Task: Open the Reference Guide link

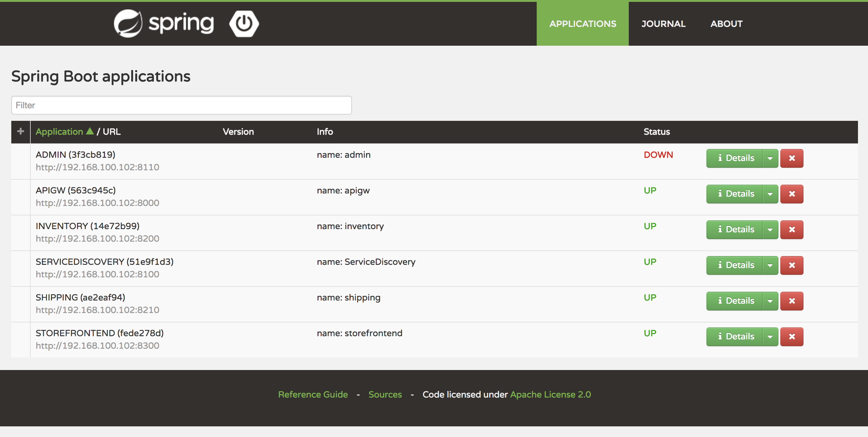Action: coord(313,394)
